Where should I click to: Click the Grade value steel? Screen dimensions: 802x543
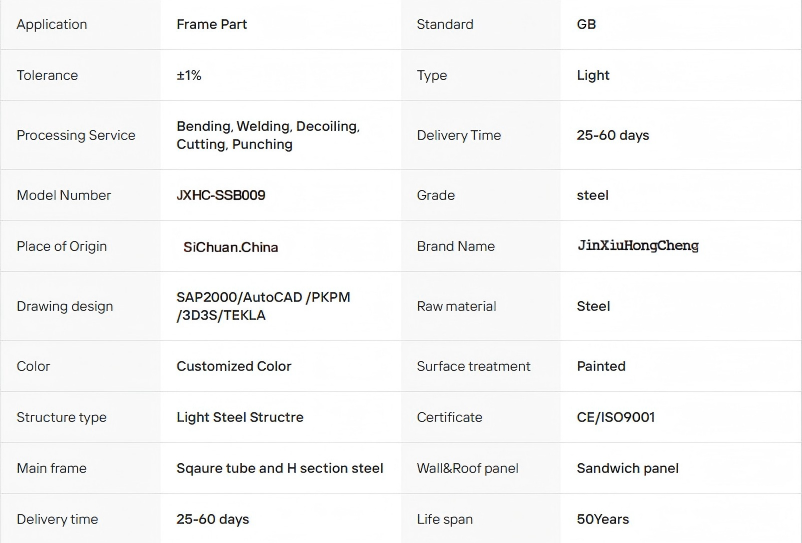[x=593, y=195]
